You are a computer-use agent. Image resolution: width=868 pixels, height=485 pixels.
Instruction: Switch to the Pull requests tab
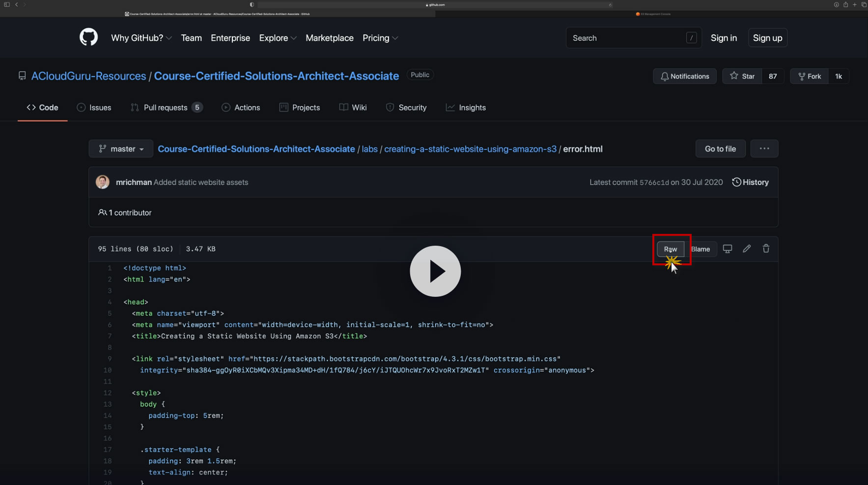tap(166, 108)
